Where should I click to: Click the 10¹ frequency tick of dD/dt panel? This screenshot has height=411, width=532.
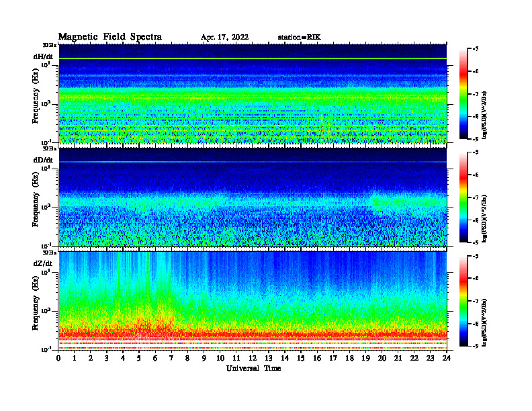pyautogui.click(x=46, y=169)
